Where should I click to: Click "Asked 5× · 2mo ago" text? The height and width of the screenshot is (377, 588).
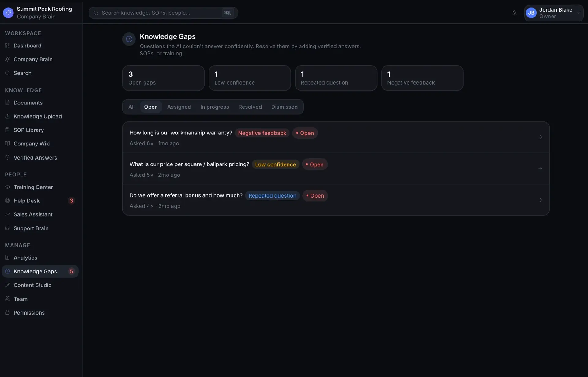155,175
